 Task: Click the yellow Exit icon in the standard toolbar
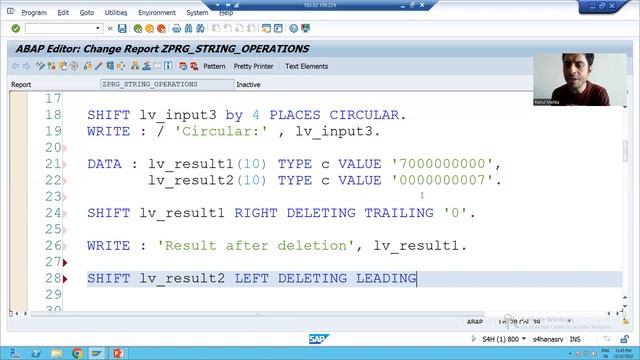coord(149,28)
